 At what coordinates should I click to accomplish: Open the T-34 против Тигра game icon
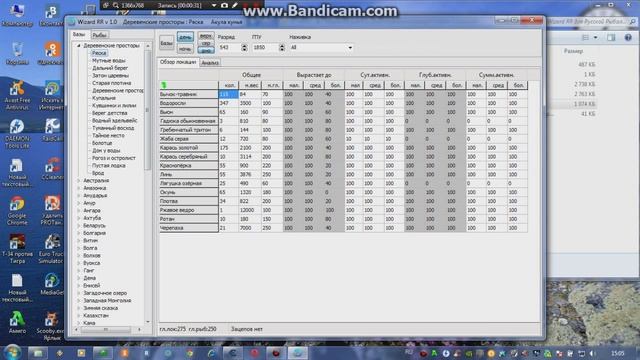click(17, 249)
